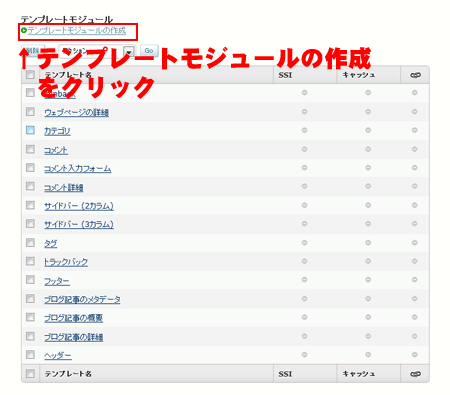Click the SSI status dot in the トラックバック row
The height and width of the screenshot is (395, 450).
tap(304, 261)
